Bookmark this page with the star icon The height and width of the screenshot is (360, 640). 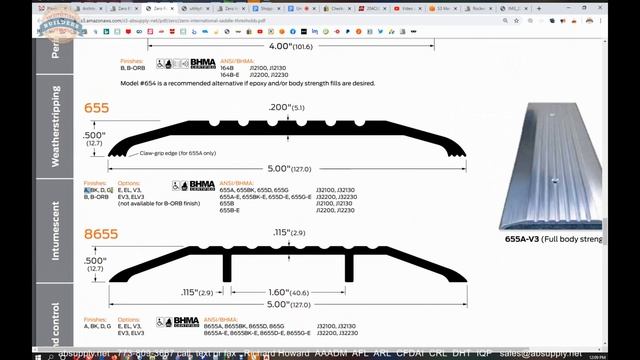[516, 20]
